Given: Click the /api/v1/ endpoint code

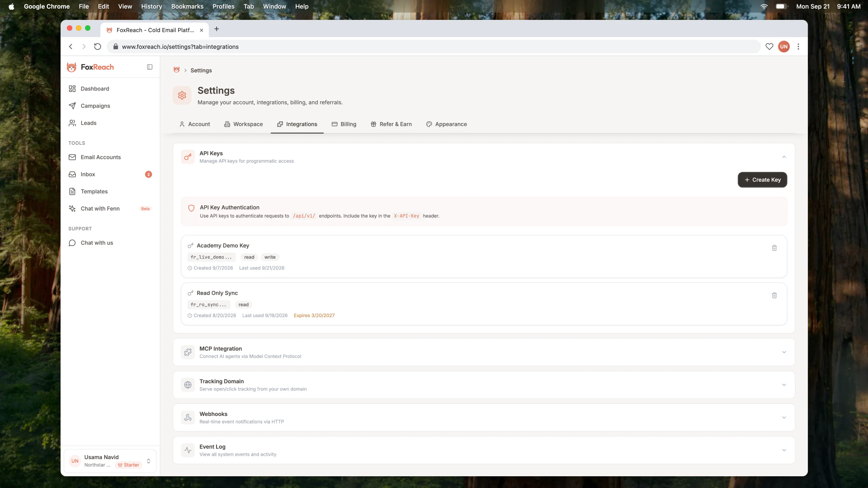Looking at the screenshot, I should (304, 216).
